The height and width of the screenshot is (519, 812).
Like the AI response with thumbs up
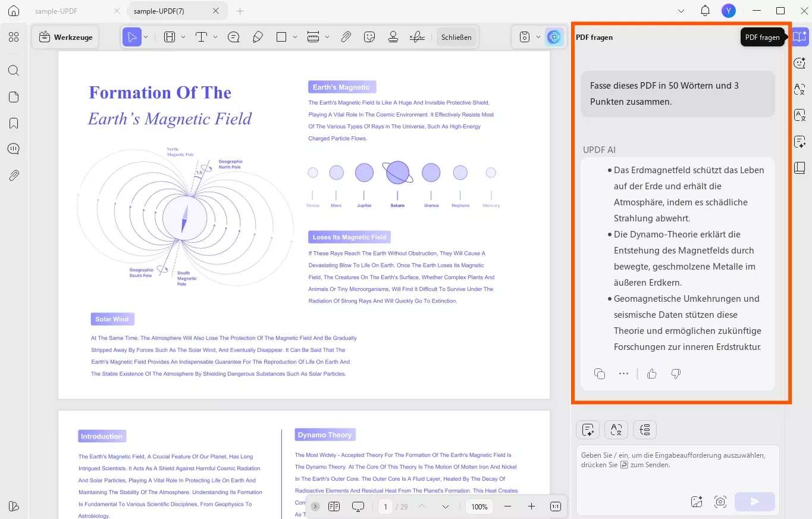coord(652,374)
